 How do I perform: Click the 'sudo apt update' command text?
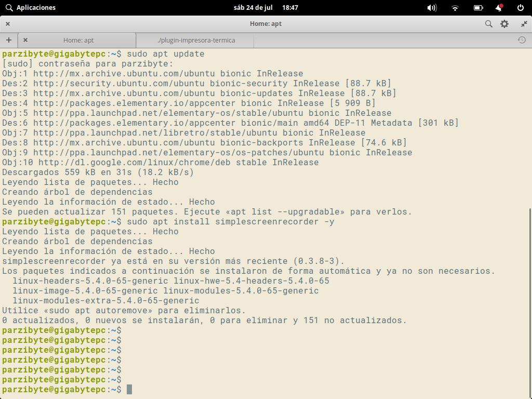pyautogui.click(x=166, y=54)
